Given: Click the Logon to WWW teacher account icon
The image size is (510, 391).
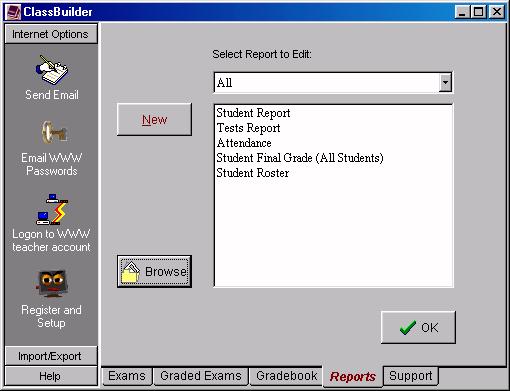Looking at the screenshot, I should point(52,209).
